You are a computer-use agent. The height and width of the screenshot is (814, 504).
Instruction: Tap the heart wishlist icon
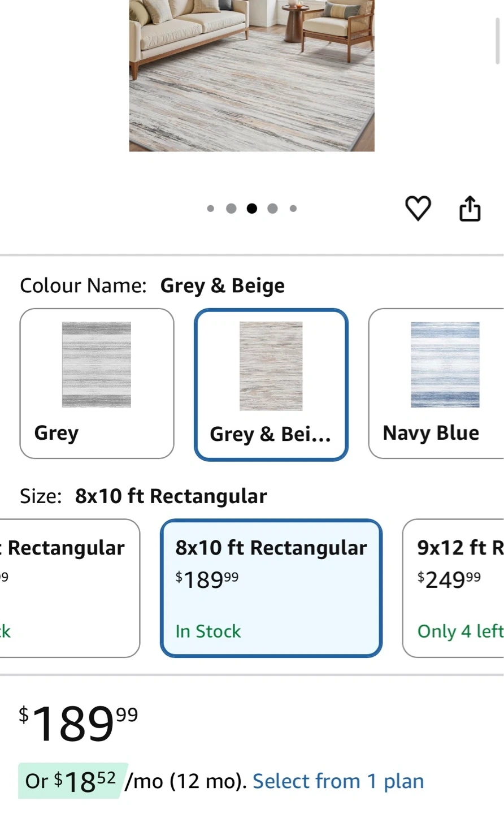click(418, 209)
